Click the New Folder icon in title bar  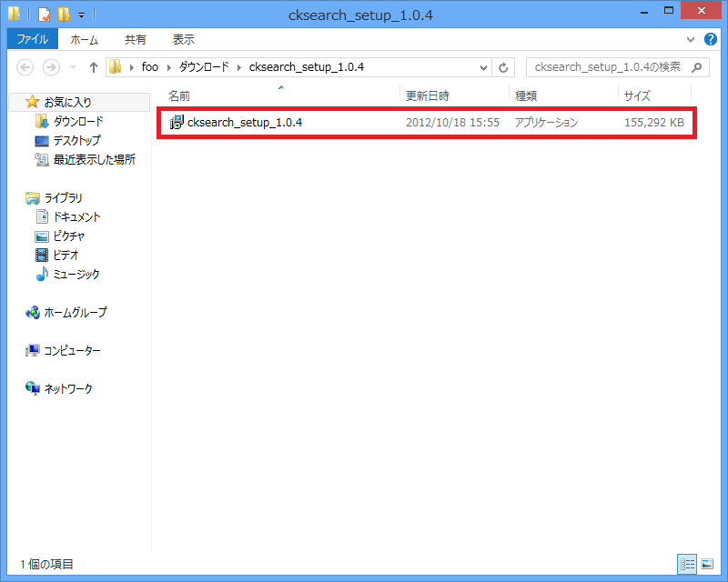(63, 15)
